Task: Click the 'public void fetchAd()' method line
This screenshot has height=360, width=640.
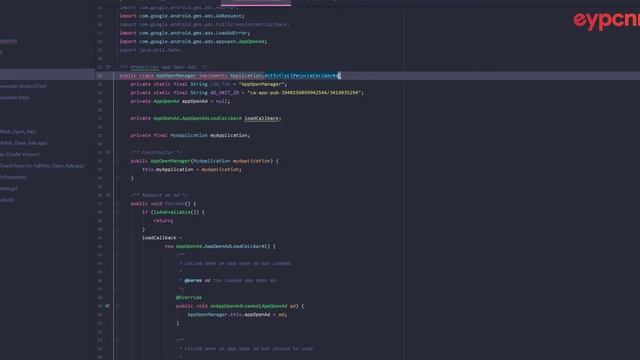Action: tap(163, 204)
